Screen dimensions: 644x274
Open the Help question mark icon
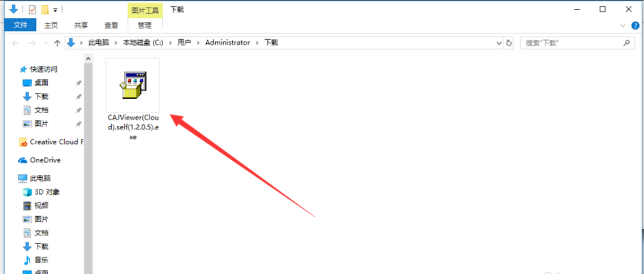click(x=635, y=25)
